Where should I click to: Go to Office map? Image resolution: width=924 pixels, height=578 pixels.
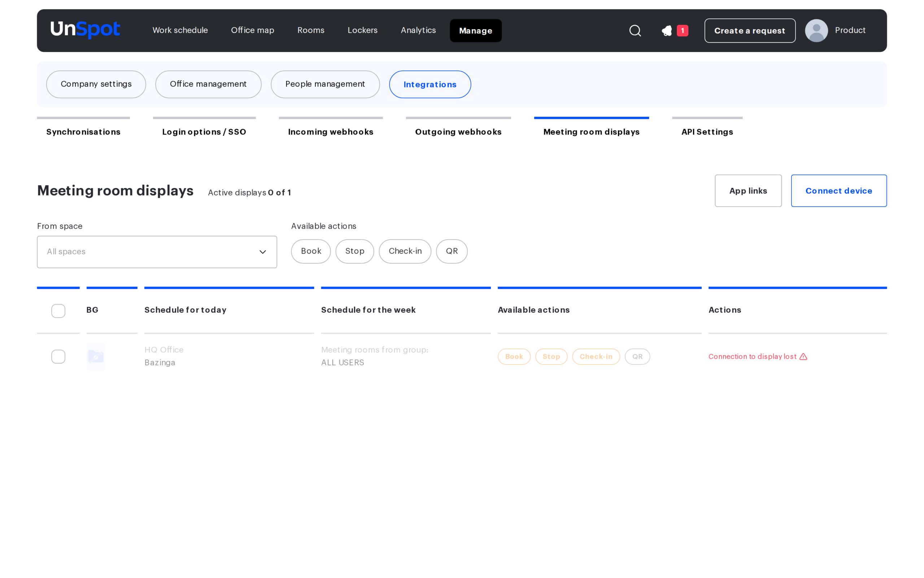pyautogui.click(x=252, y=30)
